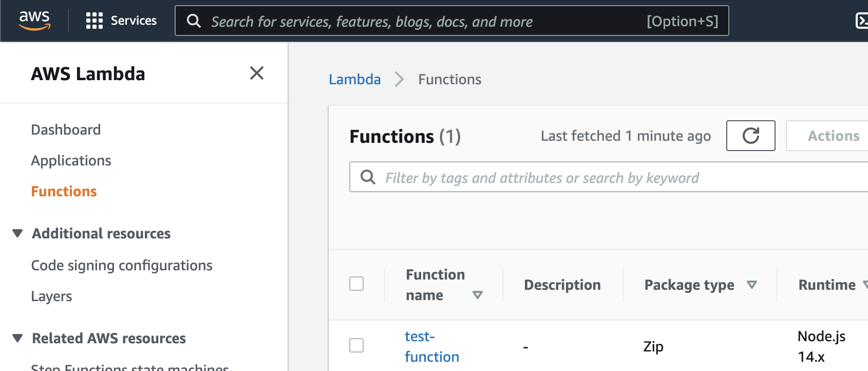The width and height of the screenshot is (868, 371).
Task: Open the test-function link
Action: [431, 346]
